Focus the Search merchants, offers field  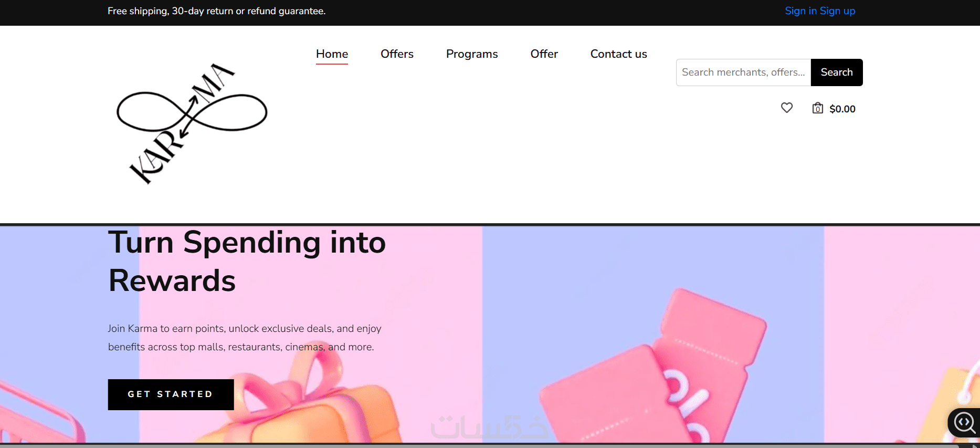(743, 72)
